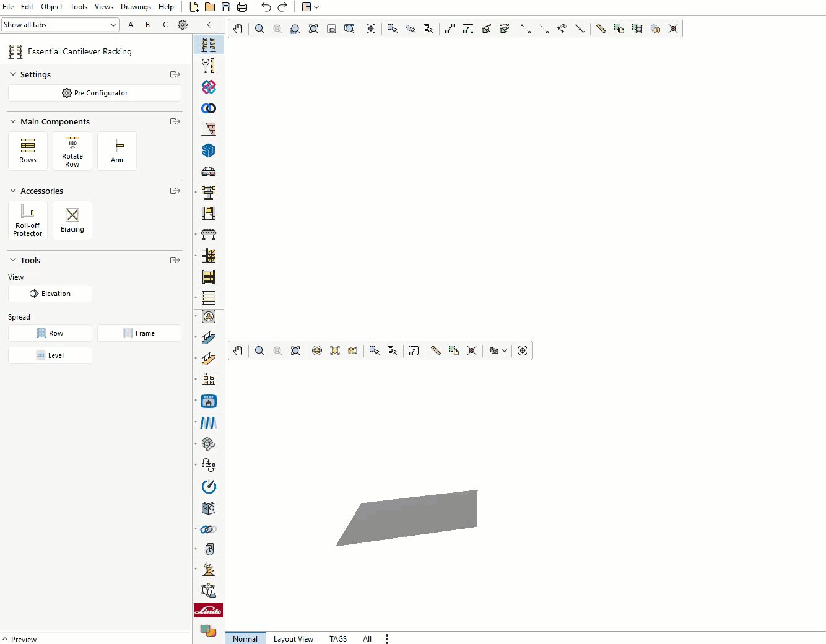Open the File menu
Viewport: 826px width, 644px height.
8,7
